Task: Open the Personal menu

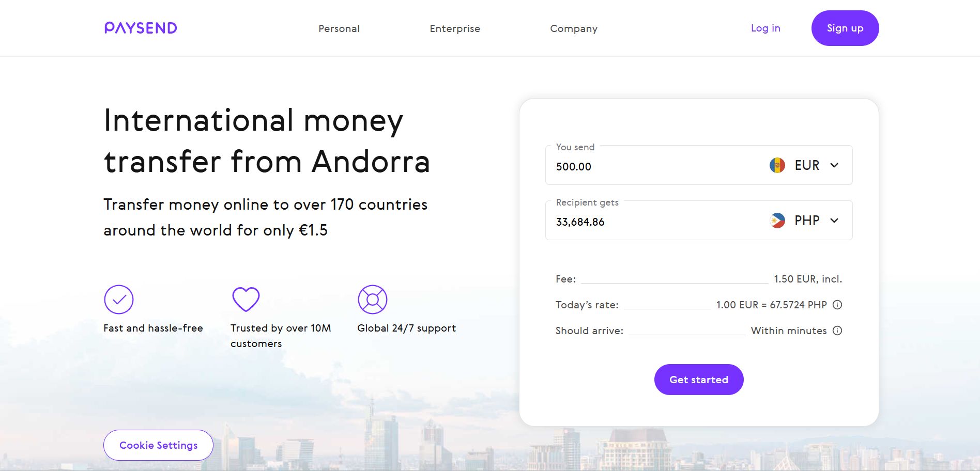Action: click(x=339, y=28)
